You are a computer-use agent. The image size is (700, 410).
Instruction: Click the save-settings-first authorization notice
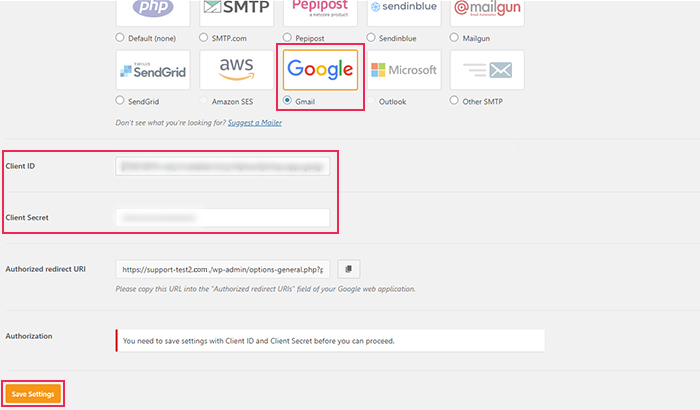(330, 341)
